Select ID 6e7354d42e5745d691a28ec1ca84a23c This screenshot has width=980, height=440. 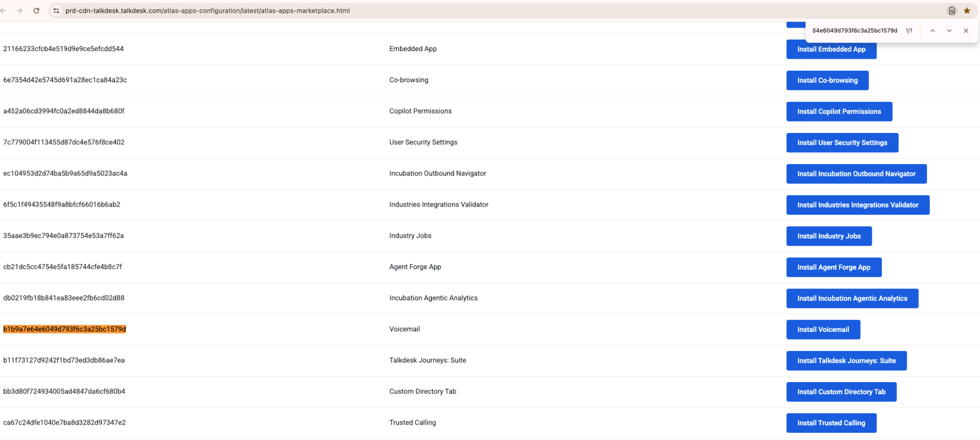(65, 80)
